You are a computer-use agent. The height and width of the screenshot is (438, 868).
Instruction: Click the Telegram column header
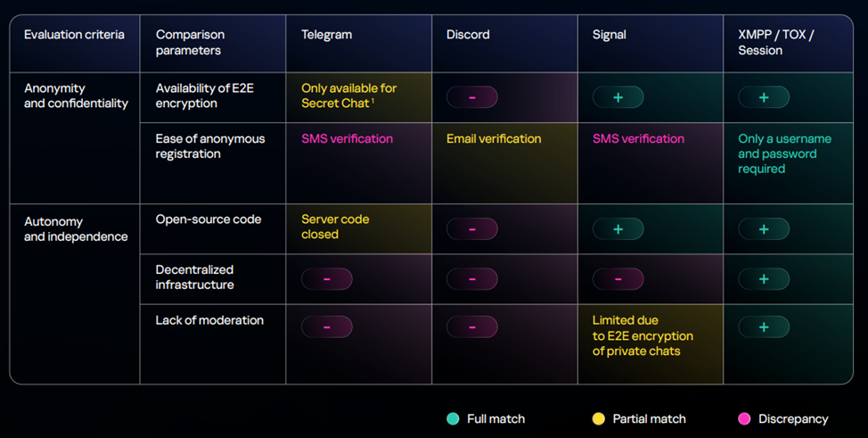pos(326,35)
